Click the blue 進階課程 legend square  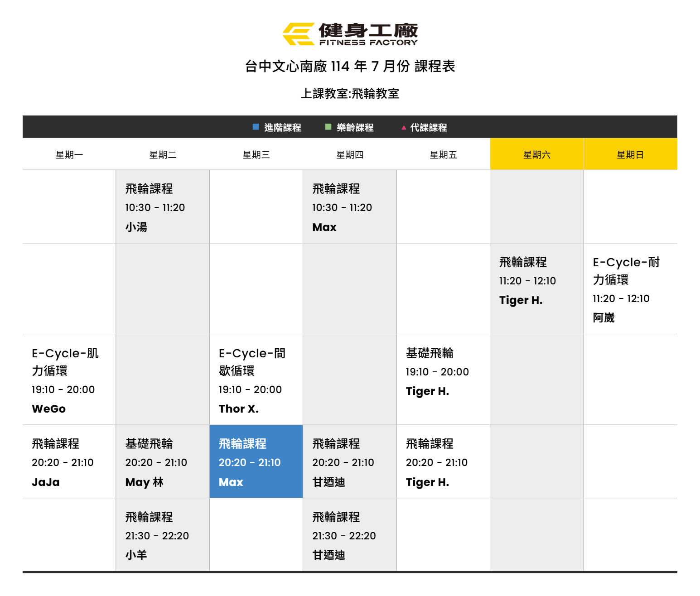point(256,127)
